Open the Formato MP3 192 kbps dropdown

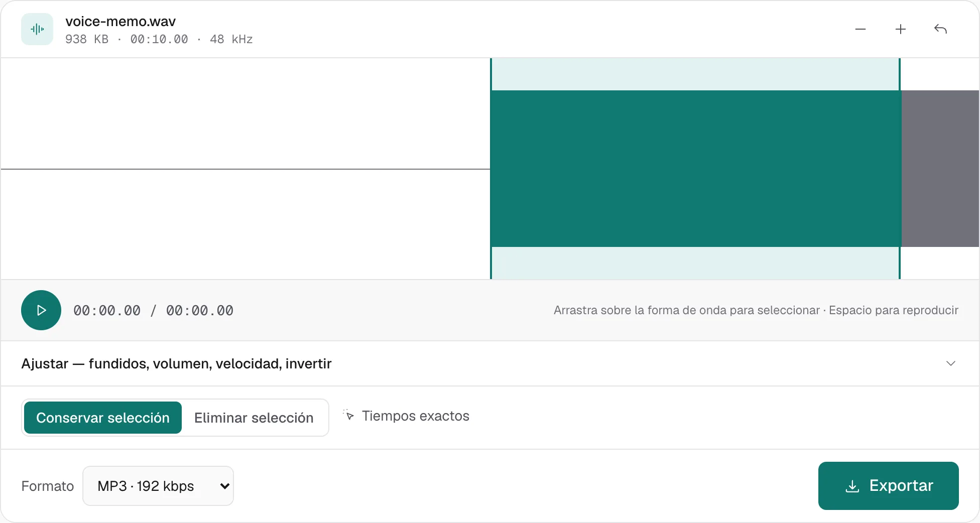pos(158,486)
